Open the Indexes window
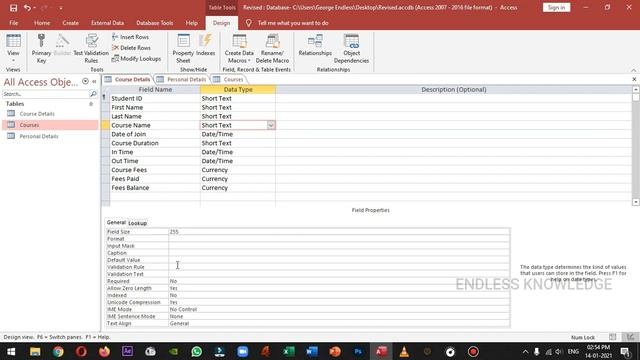Viewport: 640px width, 360px height. (x=205, y=46)
